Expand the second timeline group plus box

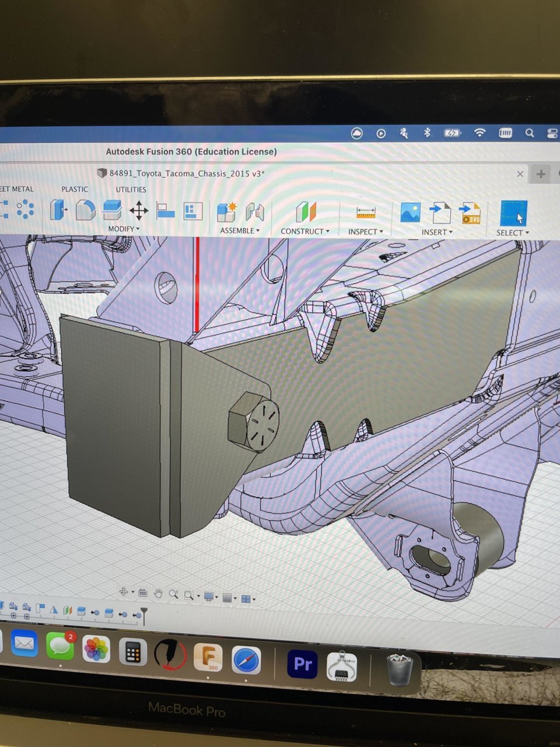pos(27,617)
